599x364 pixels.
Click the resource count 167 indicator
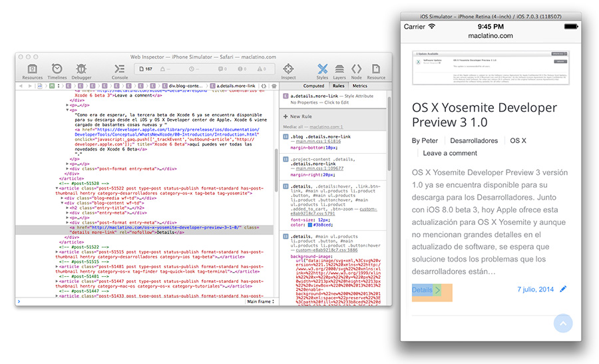(x=146, y=69)
